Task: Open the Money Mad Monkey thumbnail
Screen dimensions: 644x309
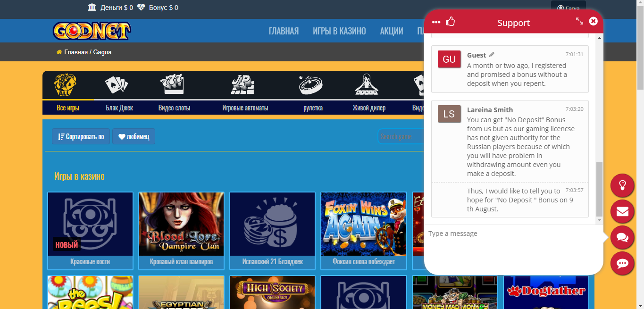Action: click(454, 292)
